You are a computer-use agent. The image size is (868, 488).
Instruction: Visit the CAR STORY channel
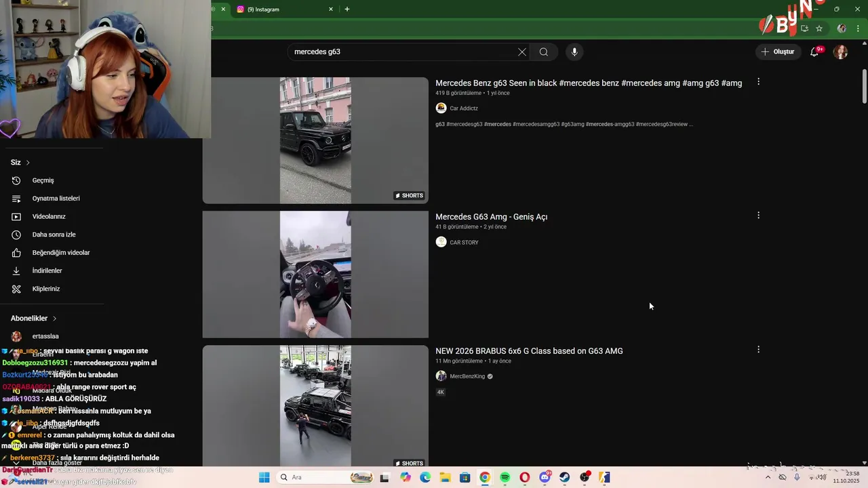pos(464,243)
